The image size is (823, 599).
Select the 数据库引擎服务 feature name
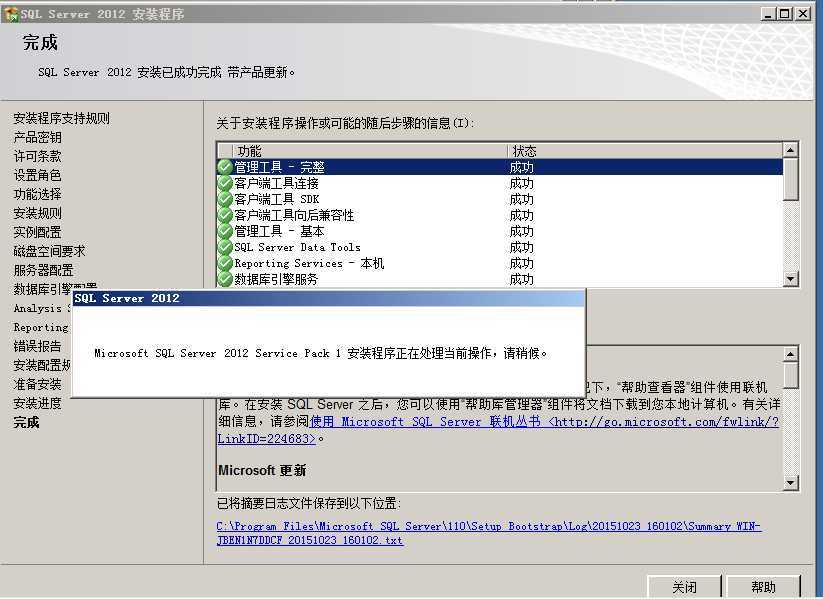(276, 279)
